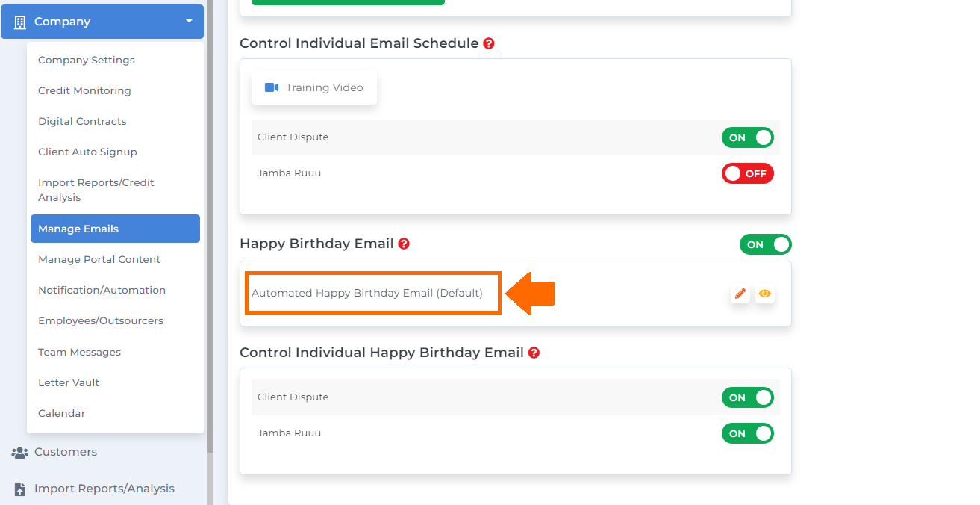Viewport: 980px width, 505px height.
Task: Open the Training Video button
Action: click(x=314, y=87)
